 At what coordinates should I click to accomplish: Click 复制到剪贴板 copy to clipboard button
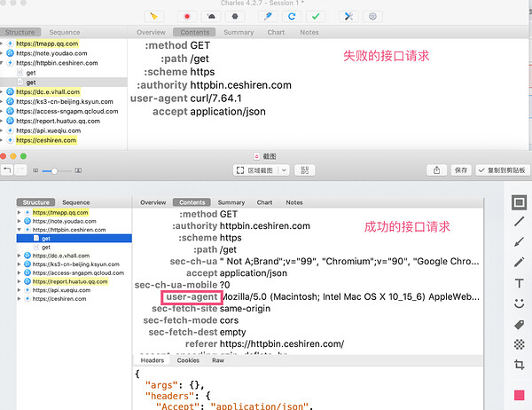click(x=503, y=170)
